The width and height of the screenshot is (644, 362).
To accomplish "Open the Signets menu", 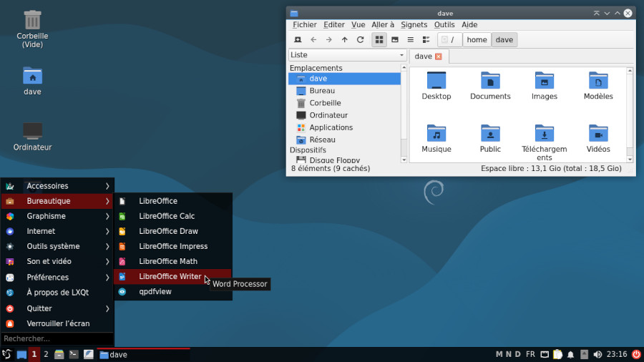I will click(x=414, y=24).
